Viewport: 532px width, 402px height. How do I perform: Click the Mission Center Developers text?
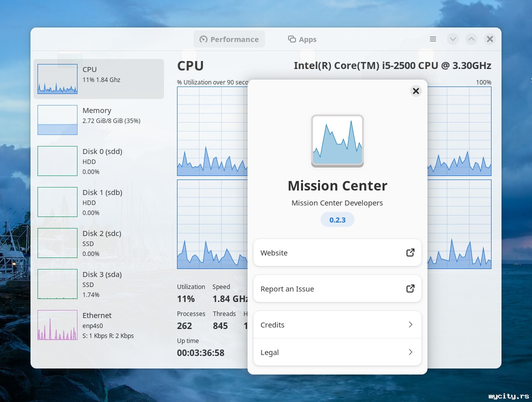(x=337, y=203)
